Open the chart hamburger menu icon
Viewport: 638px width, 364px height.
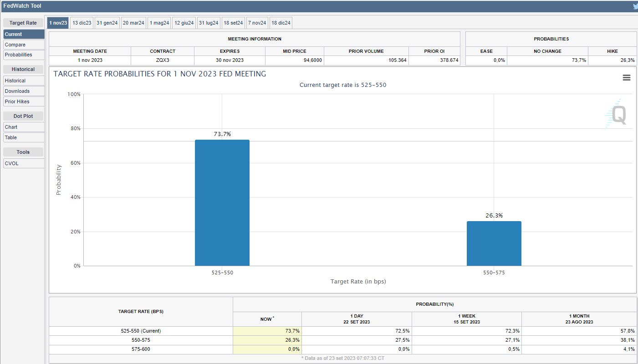pos(626,78)
